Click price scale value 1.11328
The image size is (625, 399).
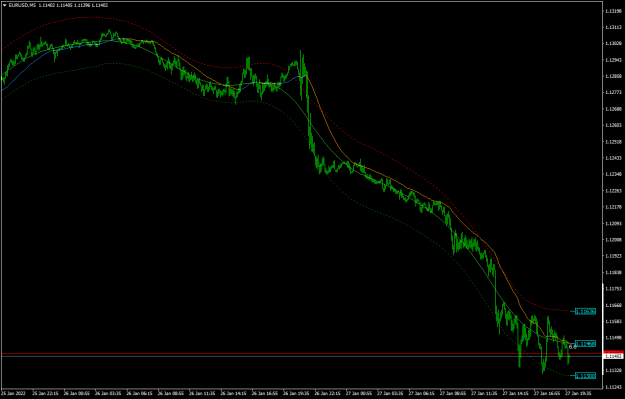613,370
